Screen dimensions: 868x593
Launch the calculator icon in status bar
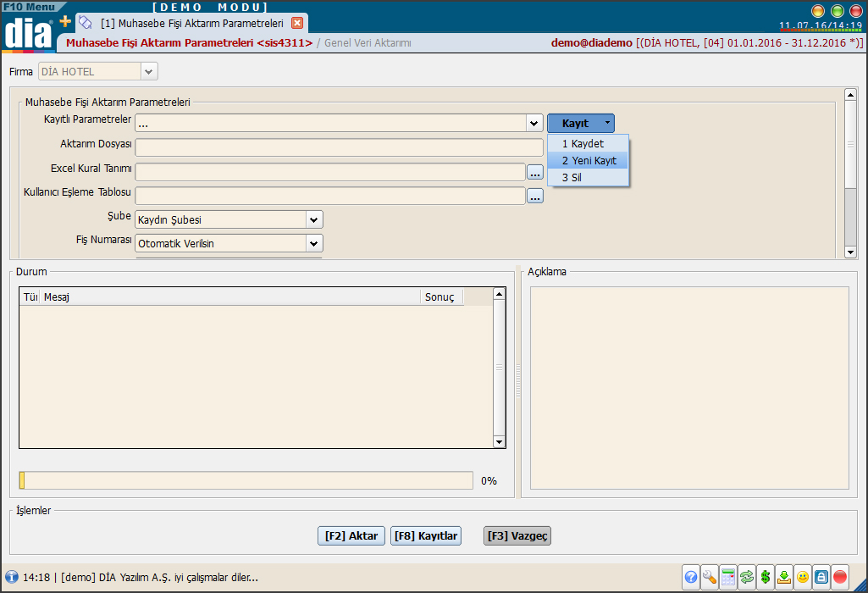[x=728, y=578]
